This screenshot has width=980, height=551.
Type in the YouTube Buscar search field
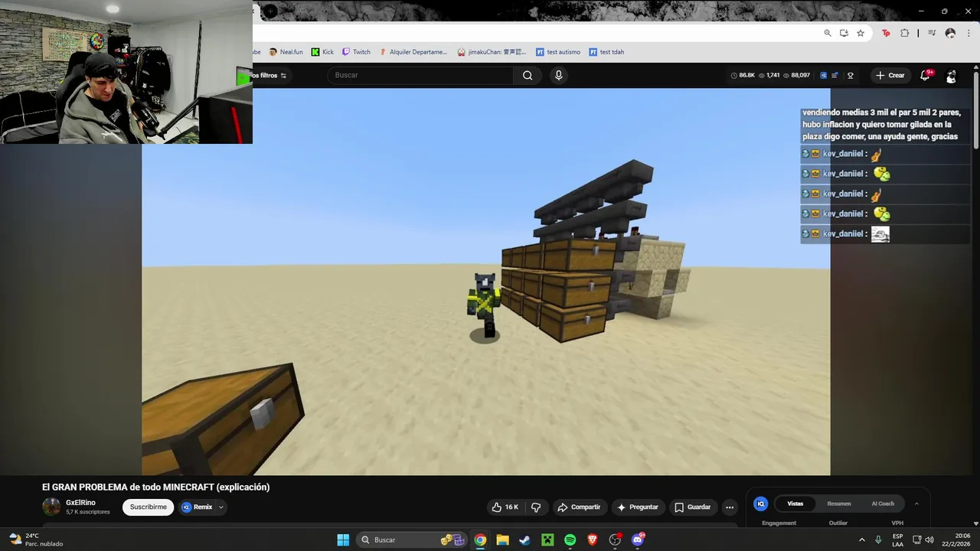pos(421,75)
